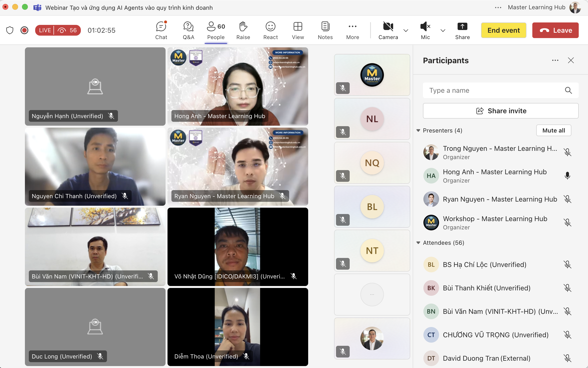Click the shield security icon

point(10,30)
